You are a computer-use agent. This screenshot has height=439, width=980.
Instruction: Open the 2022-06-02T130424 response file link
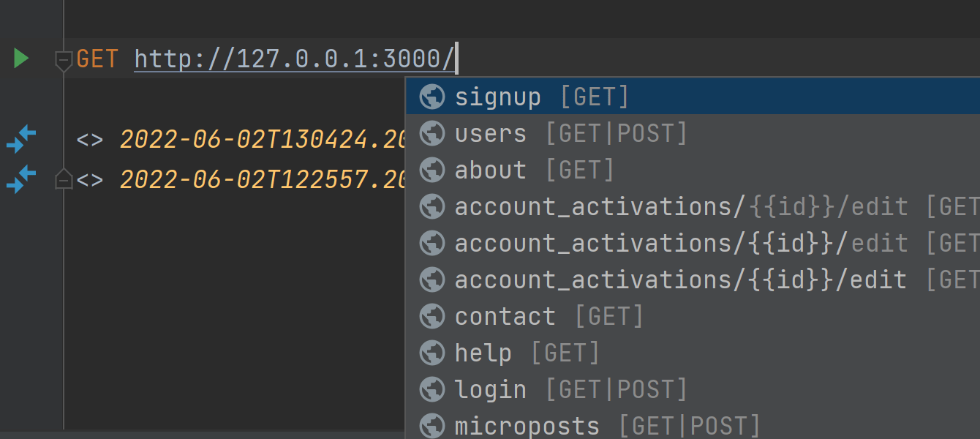coord(262,138)
